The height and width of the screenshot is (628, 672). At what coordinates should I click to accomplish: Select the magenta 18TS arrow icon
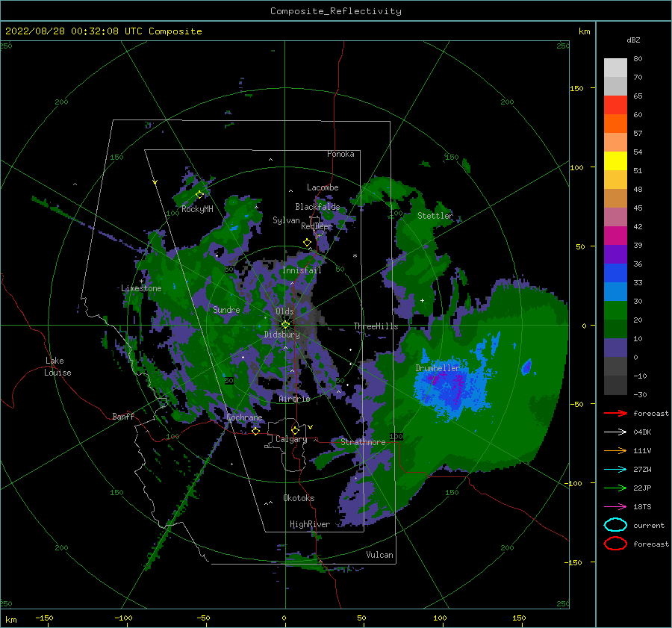click(x=615, y=507)
